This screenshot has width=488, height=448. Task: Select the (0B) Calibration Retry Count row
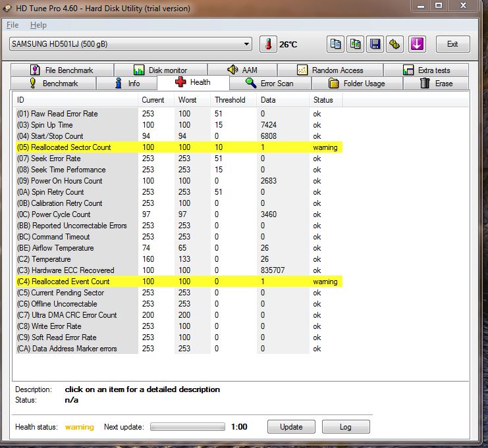(179, 203)
